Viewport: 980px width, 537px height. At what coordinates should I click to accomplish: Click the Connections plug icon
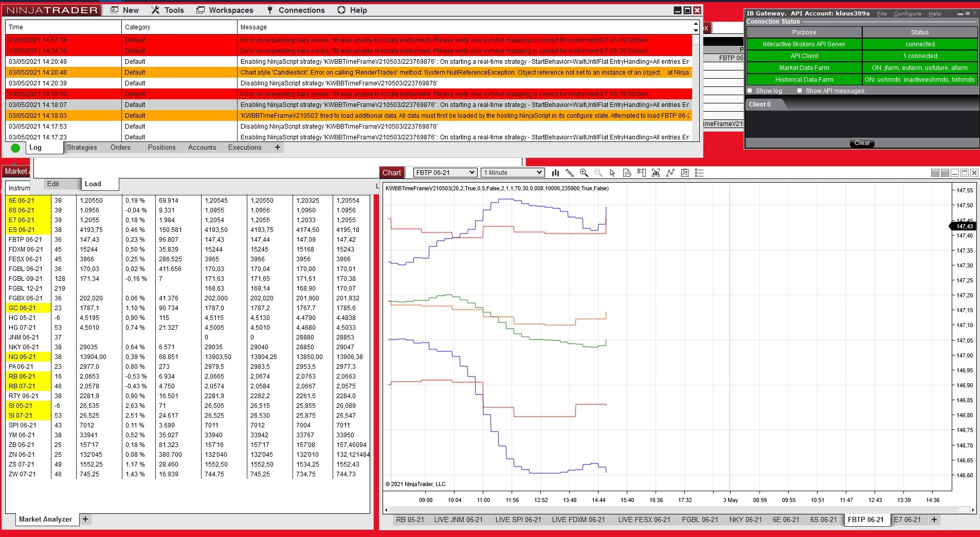270,10
